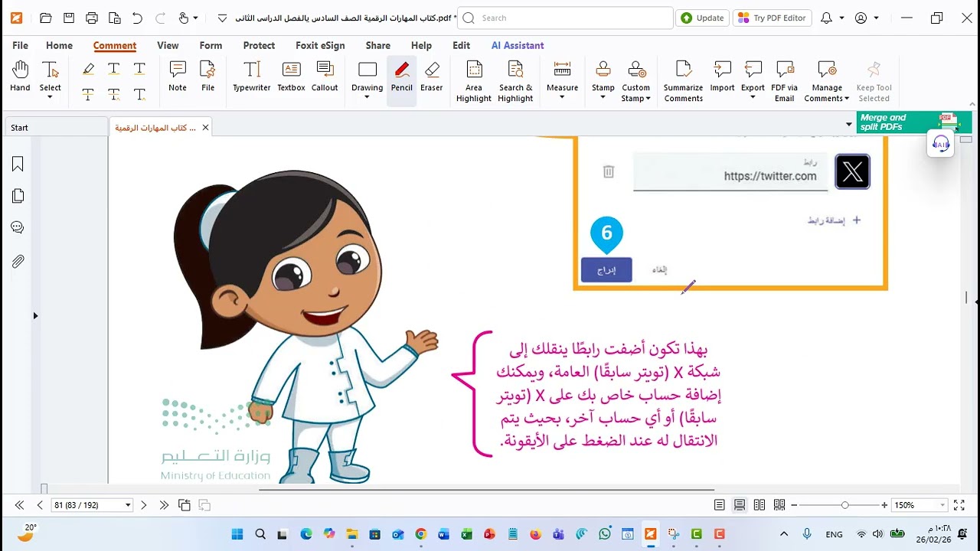Open a file from the quick access toolbar
The width and height of the screenshot is (980, 551).
click(46, 18)
